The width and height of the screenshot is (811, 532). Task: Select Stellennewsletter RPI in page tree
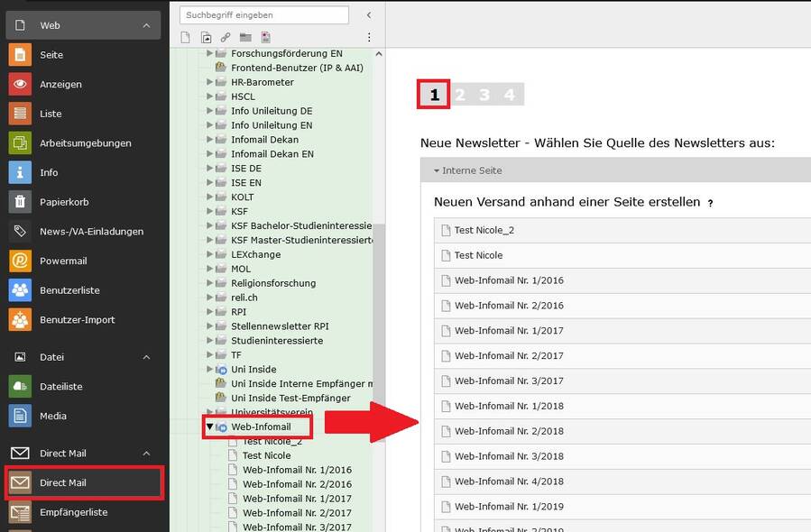(x=280, y=326)
